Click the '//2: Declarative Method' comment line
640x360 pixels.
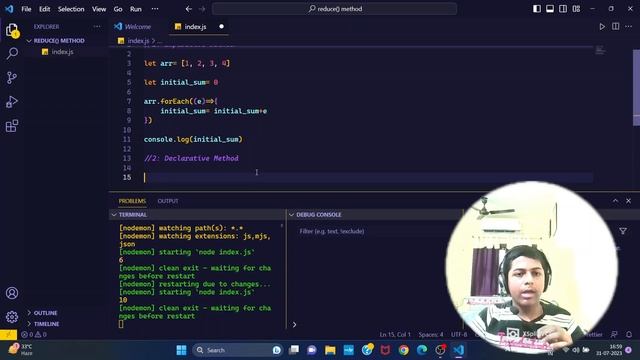191,158
